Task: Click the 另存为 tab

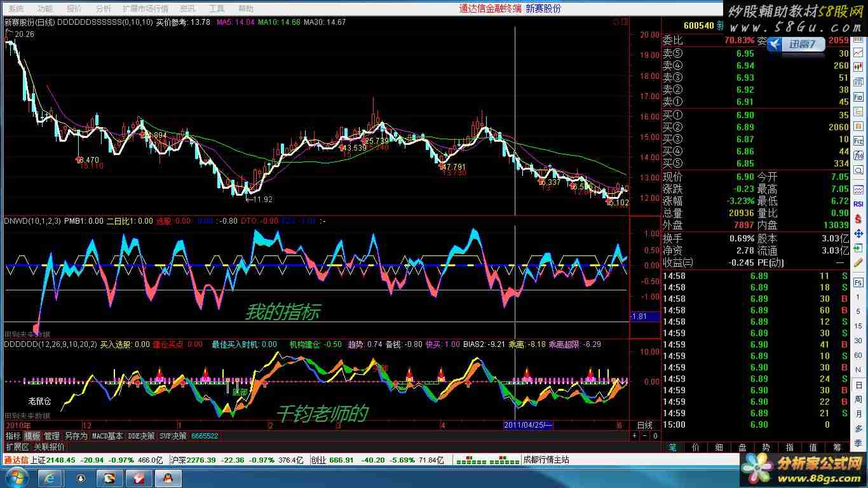Action: (76, 436)
